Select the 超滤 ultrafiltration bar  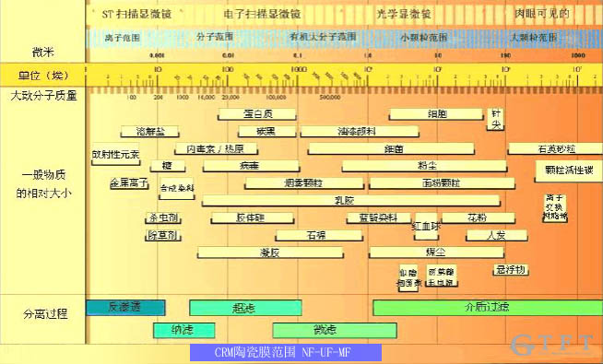tap(245, 308)
